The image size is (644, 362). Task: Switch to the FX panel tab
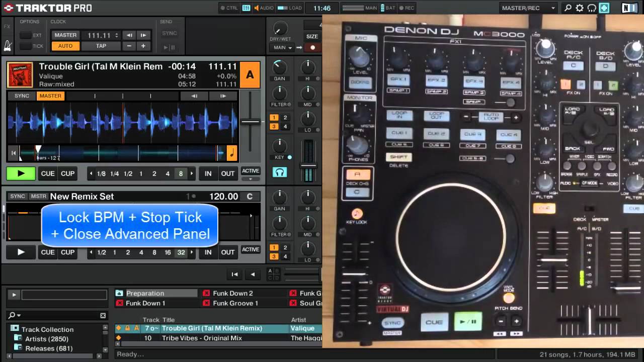pyautogui.click(x=7, y=27)
